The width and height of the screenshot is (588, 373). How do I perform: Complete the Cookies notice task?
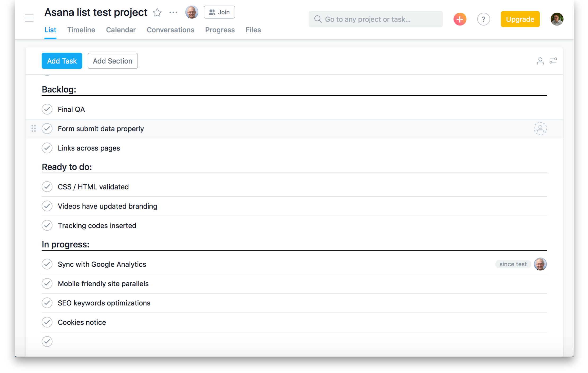(x=47, y=322)
